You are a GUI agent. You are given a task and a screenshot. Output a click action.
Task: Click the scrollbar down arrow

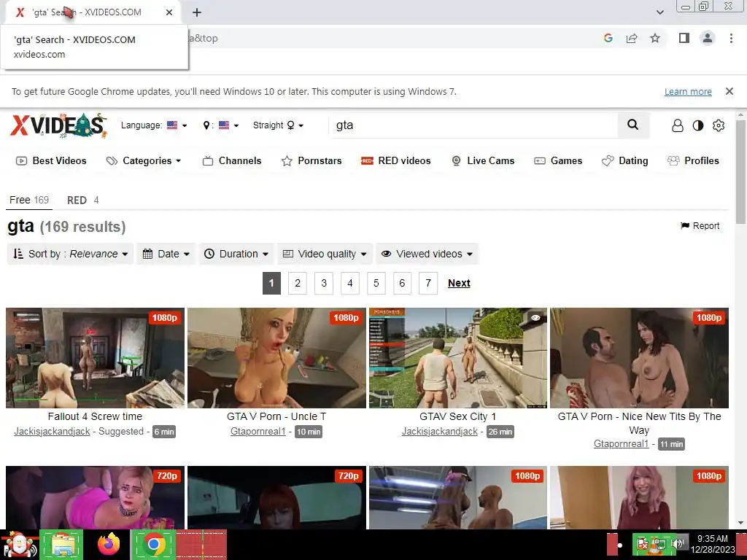741,523
